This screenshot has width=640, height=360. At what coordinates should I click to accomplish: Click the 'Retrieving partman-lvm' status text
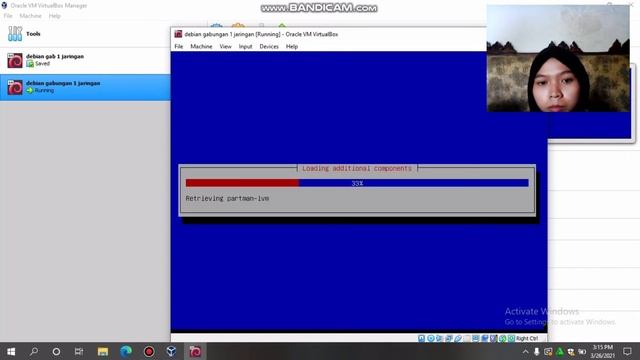point(227,198)
